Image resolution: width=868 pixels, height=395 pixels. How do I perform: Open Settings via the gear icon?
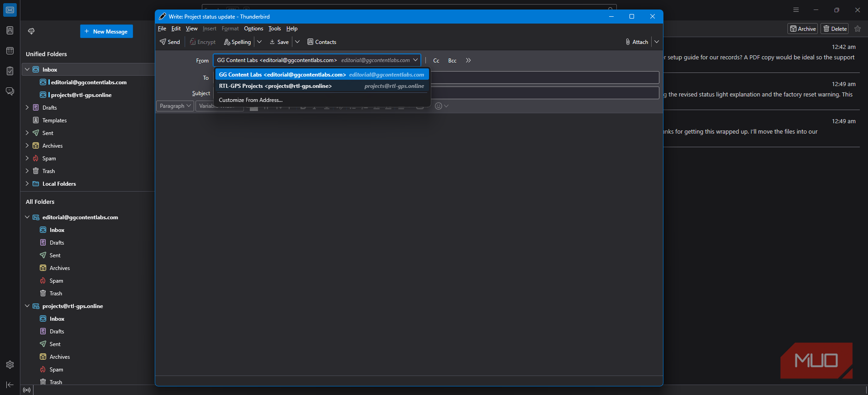pos(10,365)
